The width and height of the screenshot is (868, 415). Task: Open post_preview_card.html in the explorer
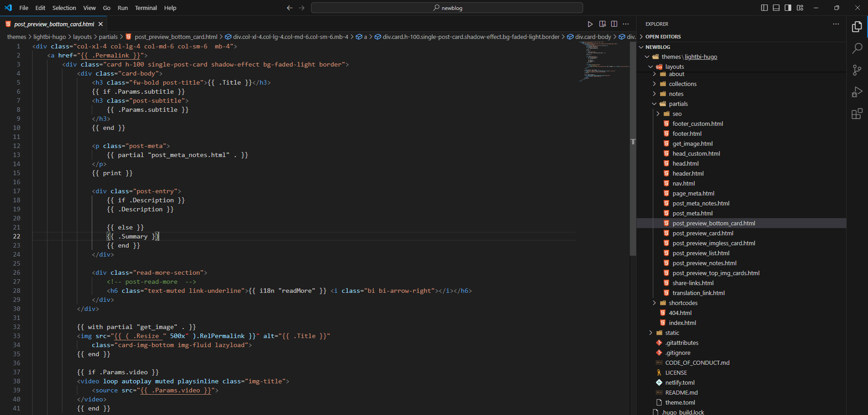(x=703, y=233)
